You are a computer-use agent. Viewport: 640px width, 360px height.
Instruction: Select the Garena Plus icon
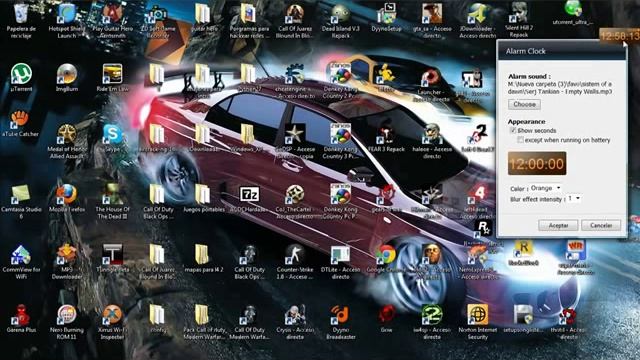pos(20,315)
